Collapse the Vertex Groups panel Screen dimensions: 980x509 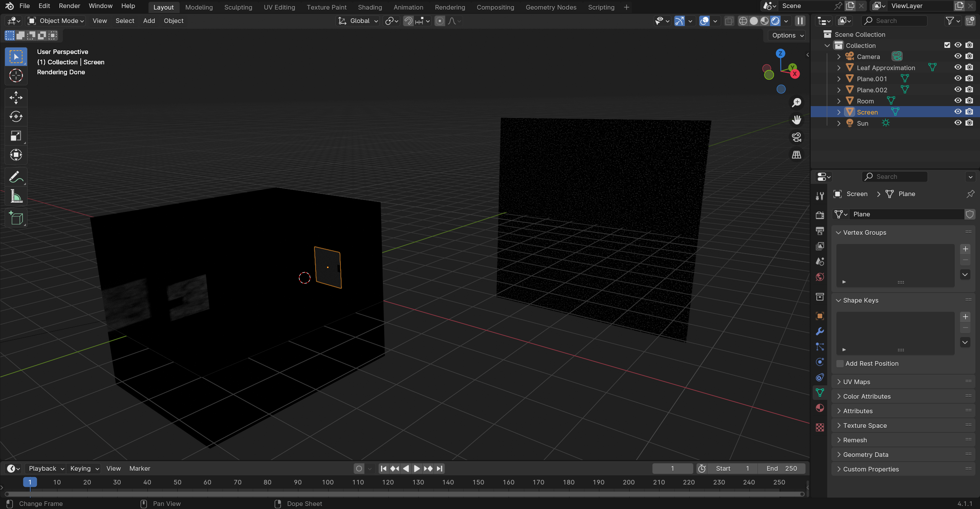[x=864, y=232]
